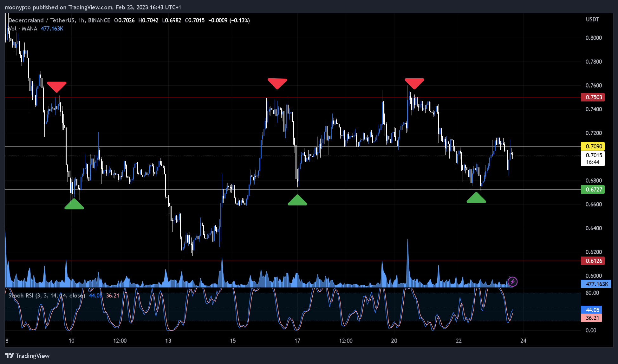Click the H0.7042 high value in header

coord(148,20)
